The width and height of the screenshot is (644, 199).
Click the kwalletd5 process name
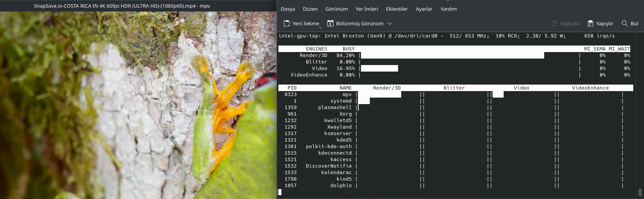(338, 121)
